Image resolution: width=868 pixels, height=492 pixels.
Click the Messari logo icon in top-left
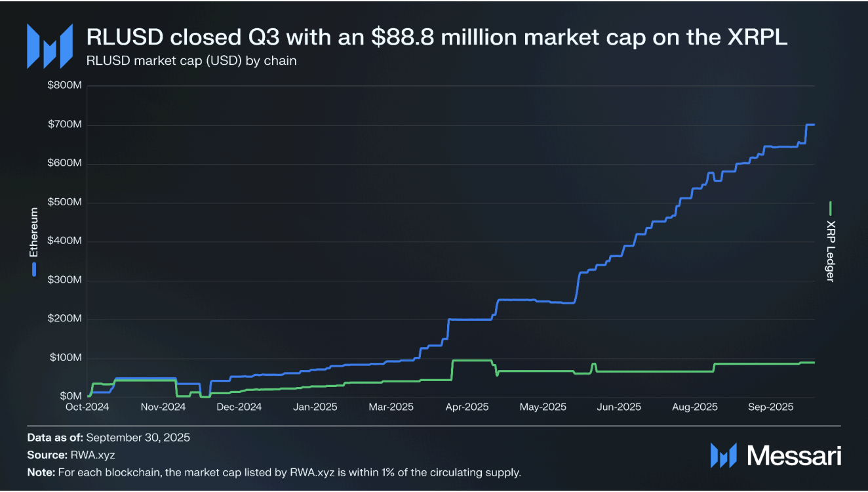[x=49, y=46]
